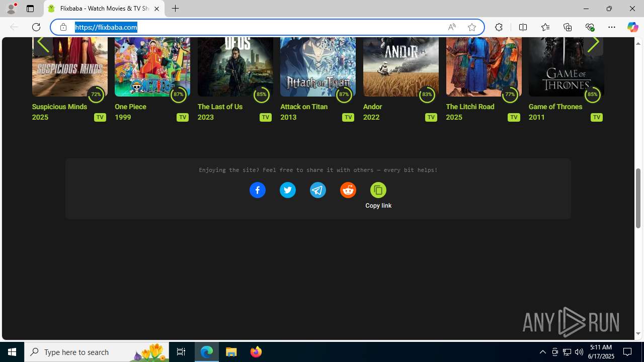Screen dimensions: 644x362
Task: Advance carousel with the right arrow
Action: (593, 44)
